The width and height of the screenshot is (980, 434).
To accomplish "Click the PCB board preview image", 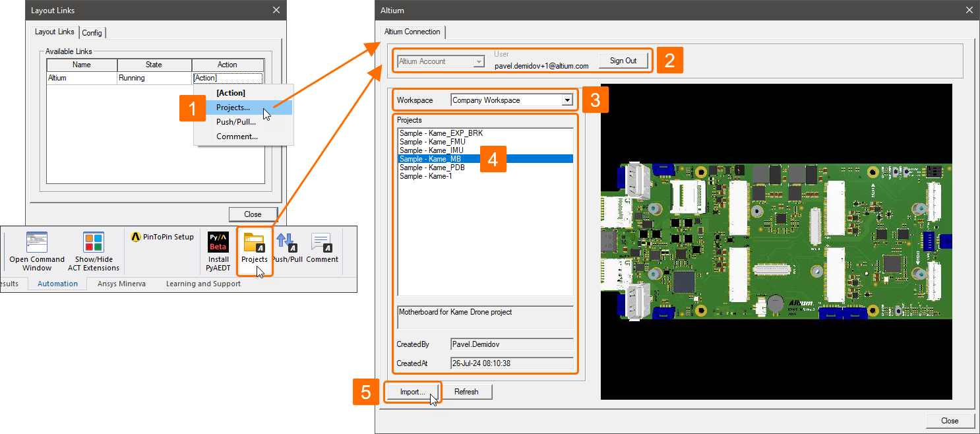I will (x=776, y=241).
